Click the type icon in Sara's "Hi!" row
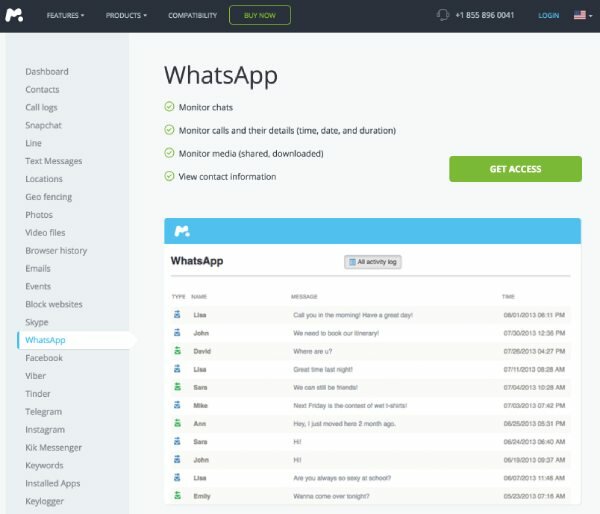Viewport: 600px width, 514px height. tap(177, 441)
